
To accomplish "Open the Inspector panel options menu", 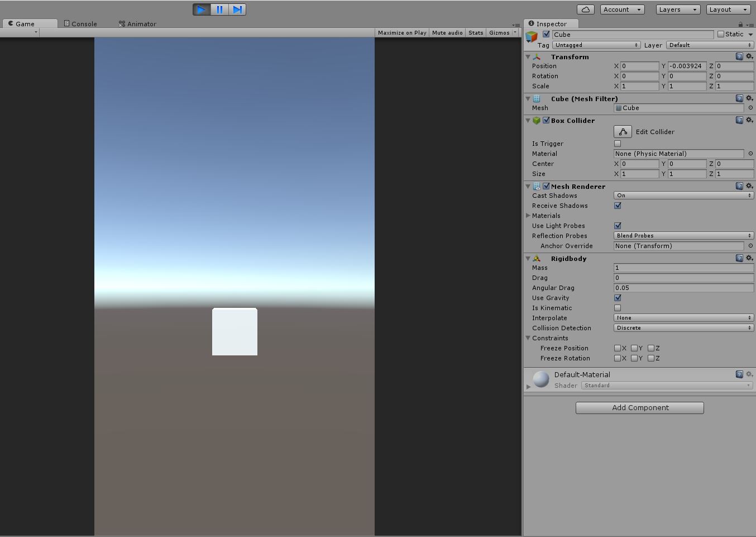I will tap(749, 25).
